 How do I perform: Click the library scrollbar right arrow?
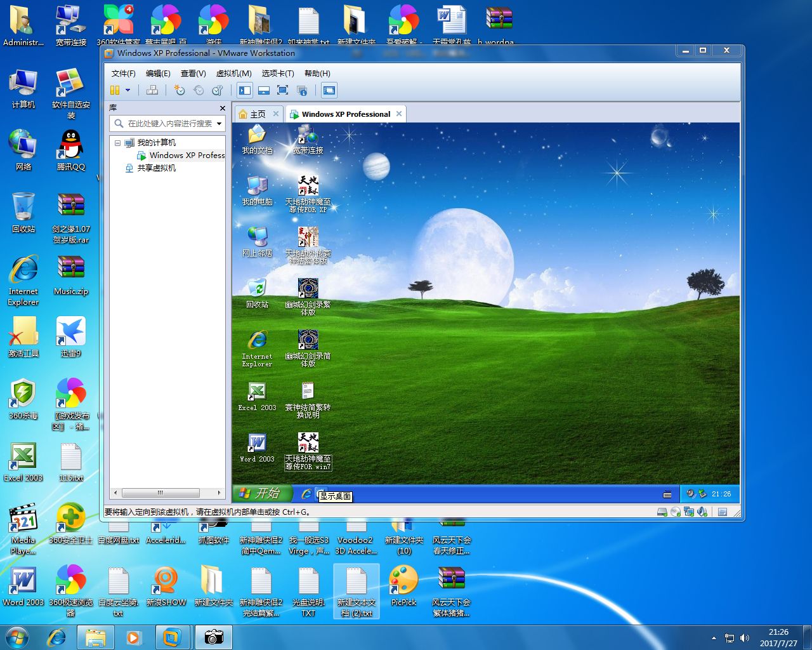point(219,493)
